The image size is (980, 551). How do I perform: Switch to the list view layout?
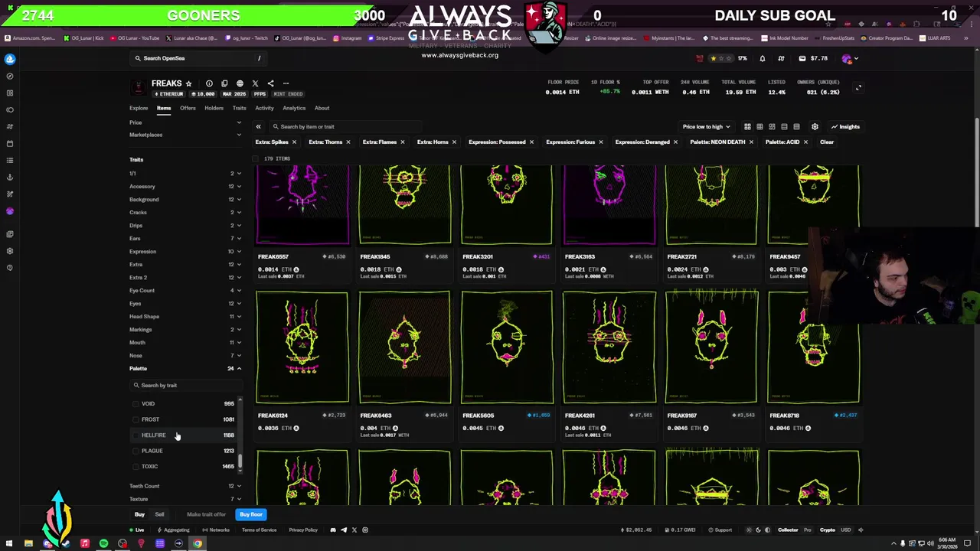click(784, 126)
